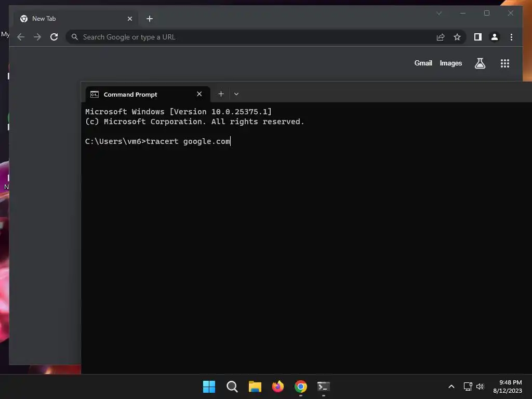Image resolution: width=532 pixels, height=399 pixels.
Task: Open the clock and date panel
Action: tap(508, 387)
